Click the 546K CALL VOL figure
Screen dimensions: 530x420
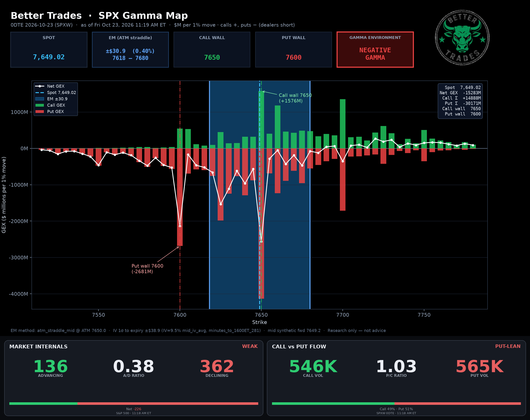[x=313, y=366]
